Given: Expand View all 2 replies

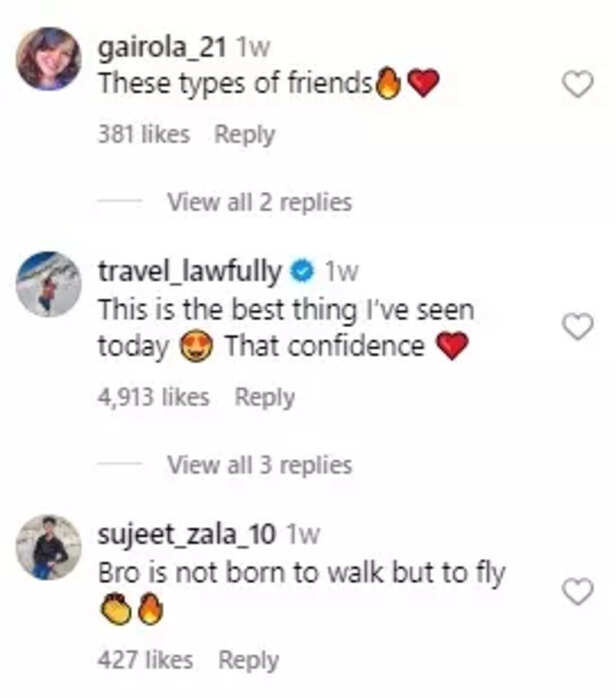Looking at the screenshot, I should [259, 202].
